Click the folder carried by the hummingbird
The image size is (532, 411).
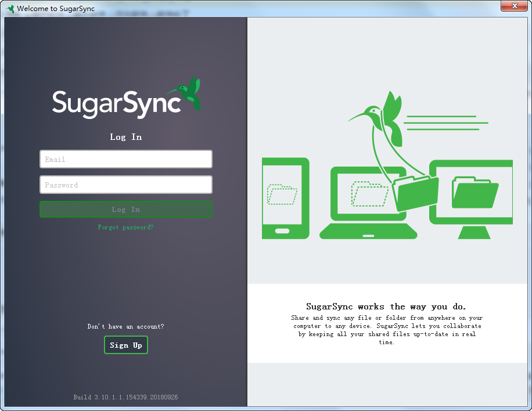pyautogui.click(x=415, y=193)
